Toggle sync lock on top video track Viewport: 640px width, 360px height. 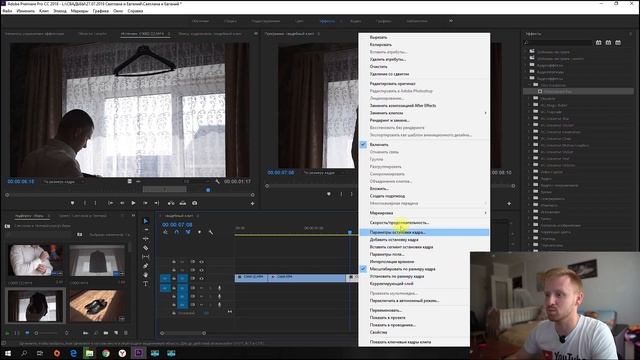[192, 262]
